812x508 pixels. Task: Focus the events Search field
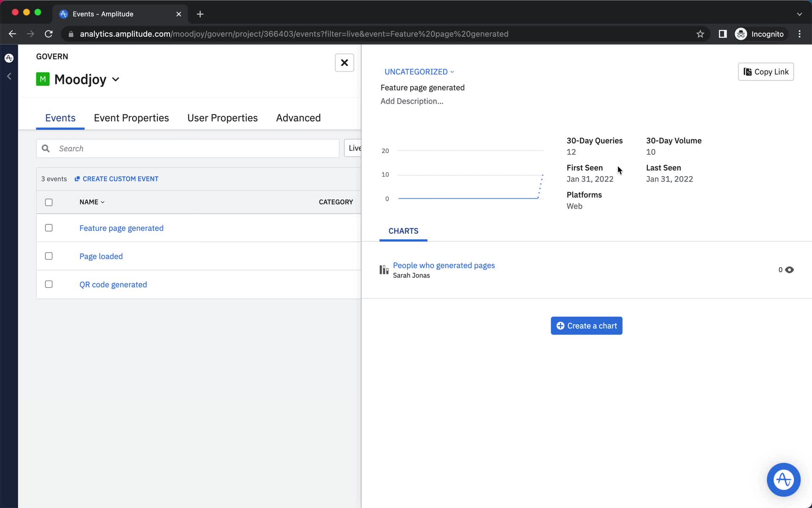point(188,149)
